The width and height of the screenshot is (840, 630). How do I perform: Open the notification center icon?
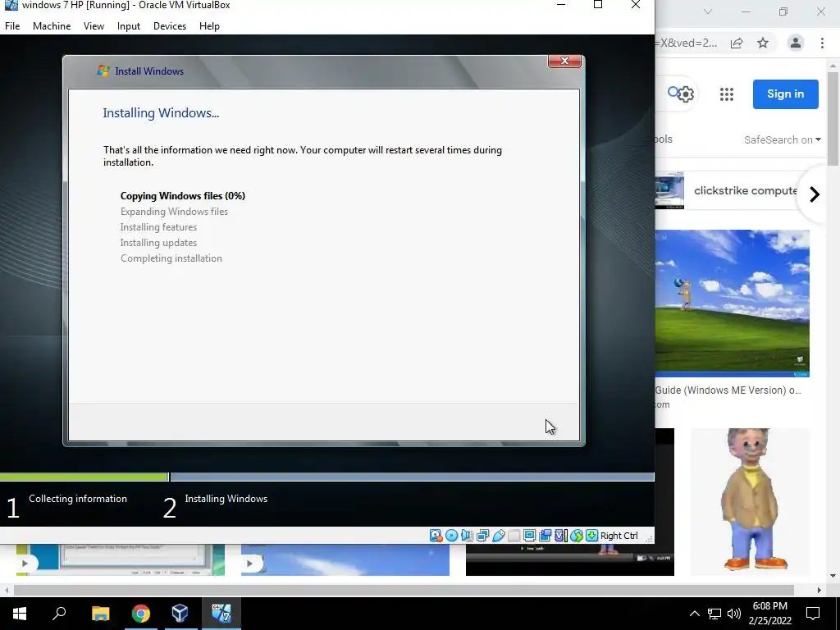pos(813,614)
